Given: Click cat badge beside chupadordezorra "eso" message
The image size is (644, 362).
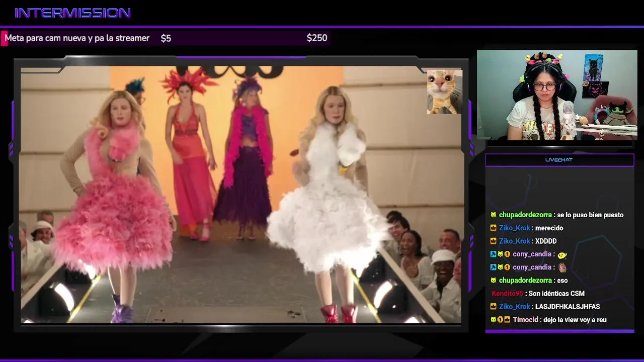Looking at the screenshot, I should pyautogui.click(x=494, y=281).
